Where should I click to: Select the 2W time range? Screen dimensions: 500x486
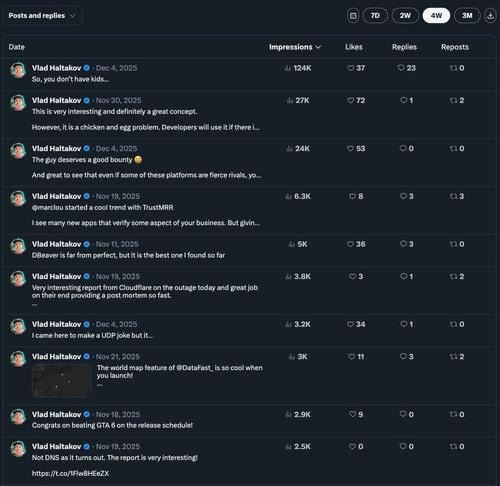[405, 16]
